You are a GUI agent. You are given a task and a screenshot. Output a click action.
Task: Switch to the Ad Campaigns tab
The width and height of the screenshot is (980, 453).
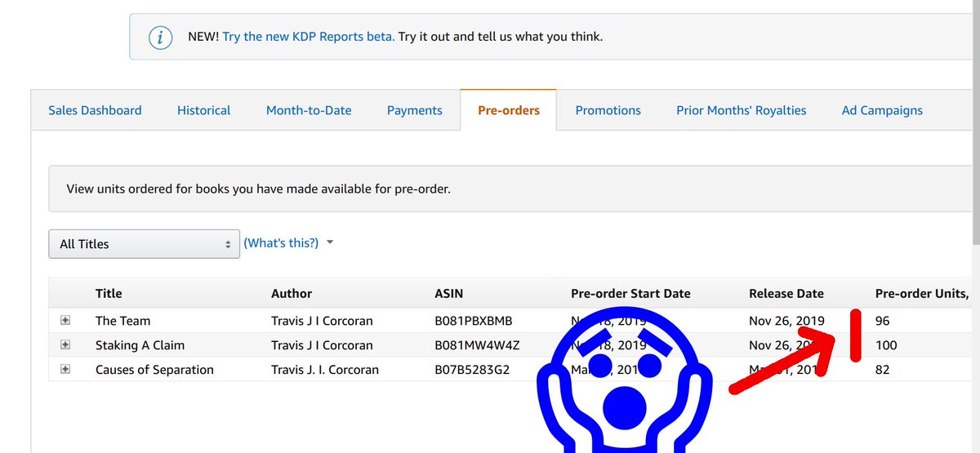(x=883, y=110)
